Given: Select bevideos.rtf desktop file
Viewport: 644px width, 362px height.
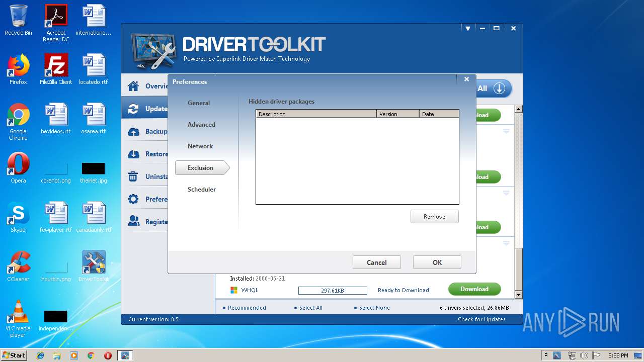Looking at the screenshot, I should point(56,119).
